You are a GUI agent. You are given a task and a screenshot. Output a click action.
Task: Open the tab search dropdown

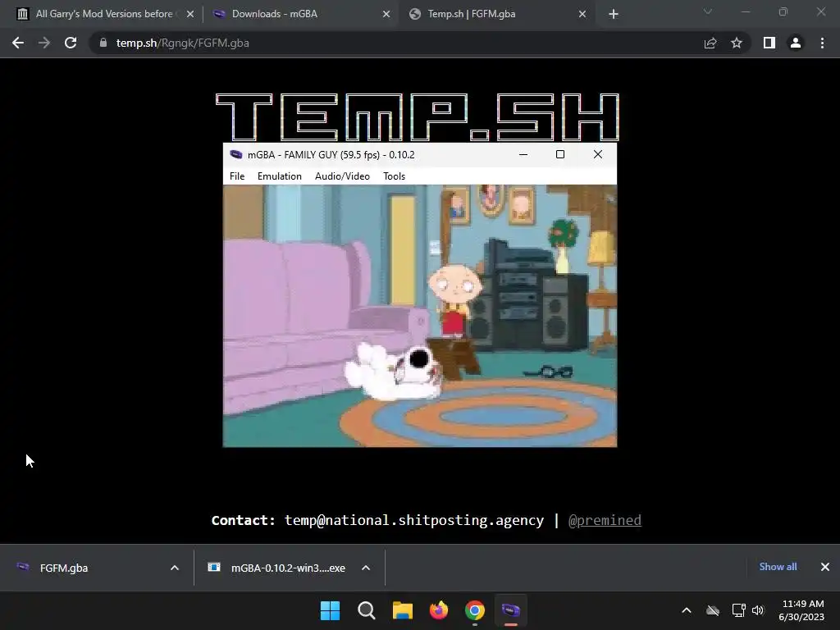[x=708, y=11]
